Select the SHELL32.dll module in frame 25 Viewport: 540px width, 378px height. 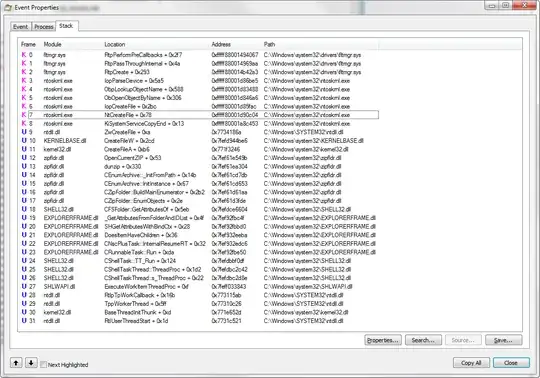[59, 269]
